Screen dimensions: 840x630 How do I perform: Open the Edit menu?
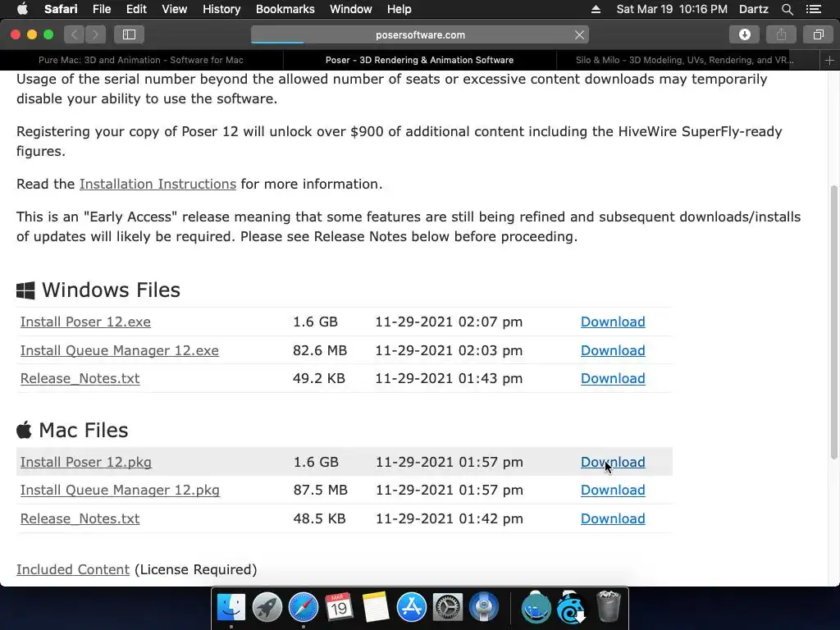(136, 9)
